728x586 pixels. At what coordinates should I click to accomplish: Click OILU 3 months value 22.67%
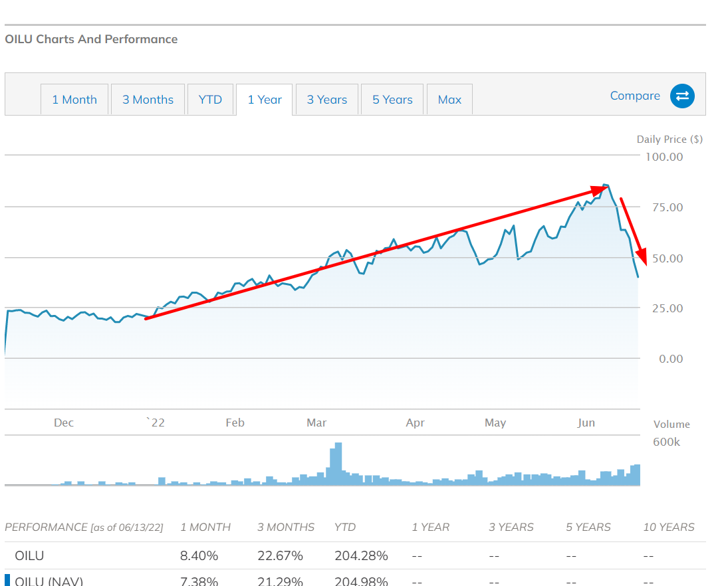tap(281, 555)
